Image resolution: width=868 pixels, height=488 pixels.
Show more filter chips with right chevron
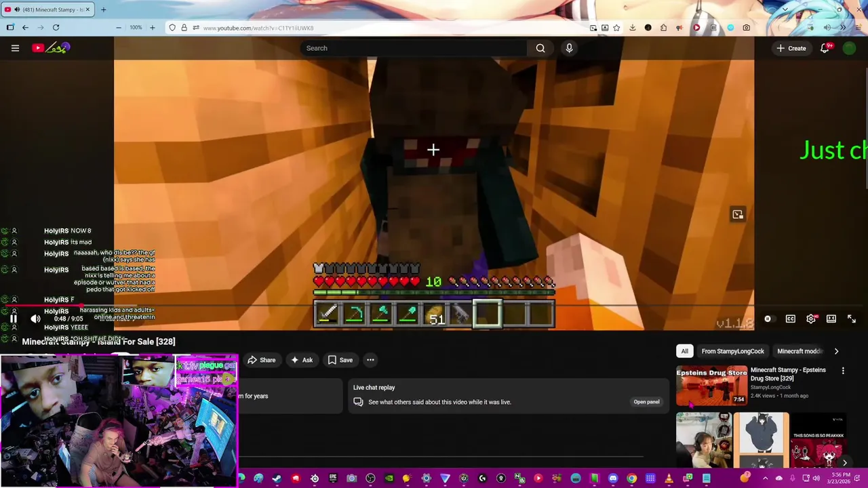tap(836, 351)
